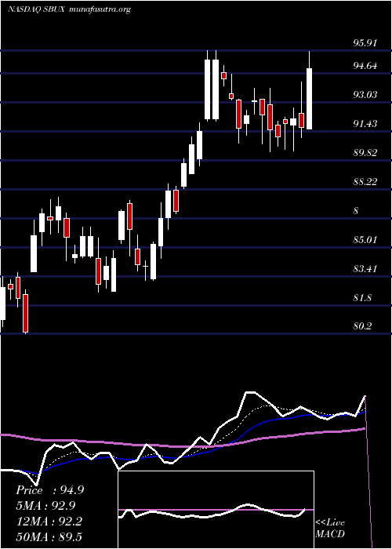Click the 81.8 price axis label
The image size is (392, 549).
pyautogui.click(x=362, y=297)
